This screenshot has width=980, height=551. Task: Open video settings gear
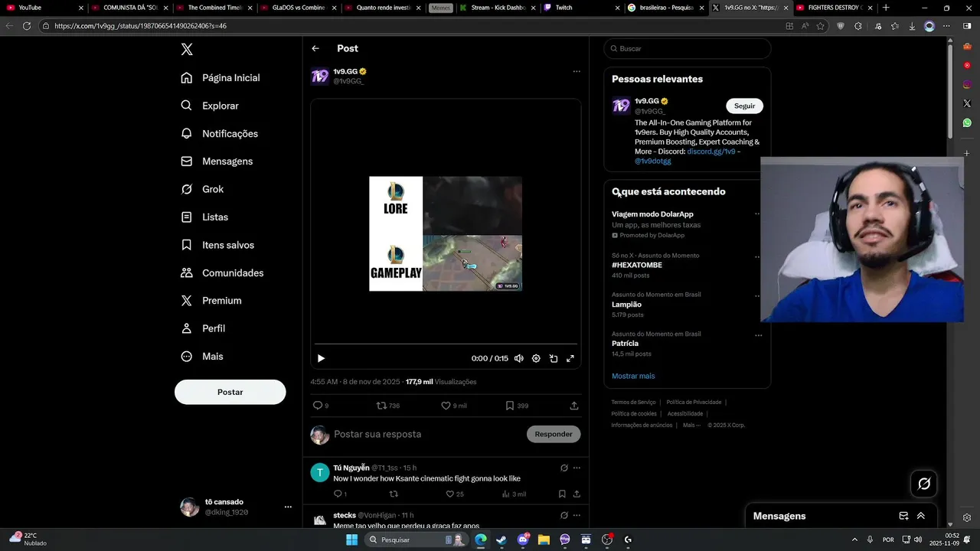coord(536,358)
